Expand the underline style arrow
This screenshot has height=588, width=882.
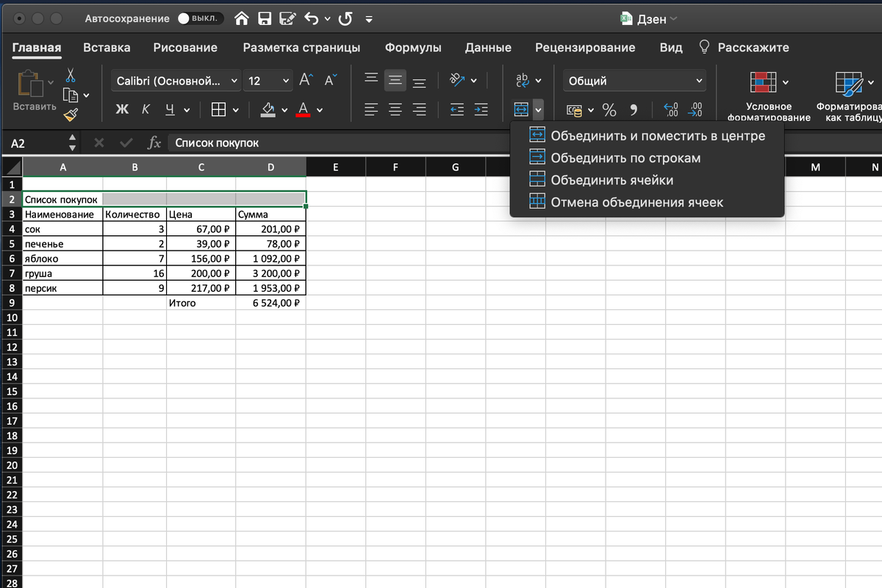[x=187, y=110]
